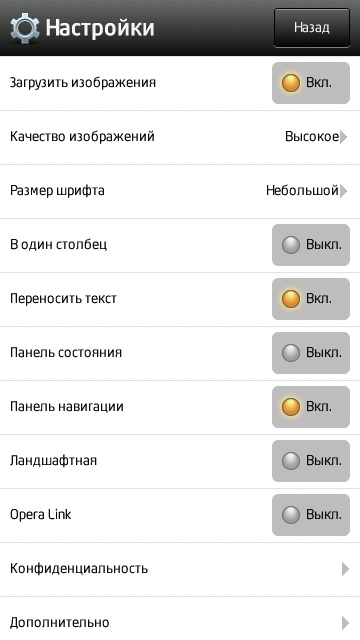Viewport: 360px width, 640px height.
Task: Click the gray indicator beside Opera Link
Action: pos(291,515)
